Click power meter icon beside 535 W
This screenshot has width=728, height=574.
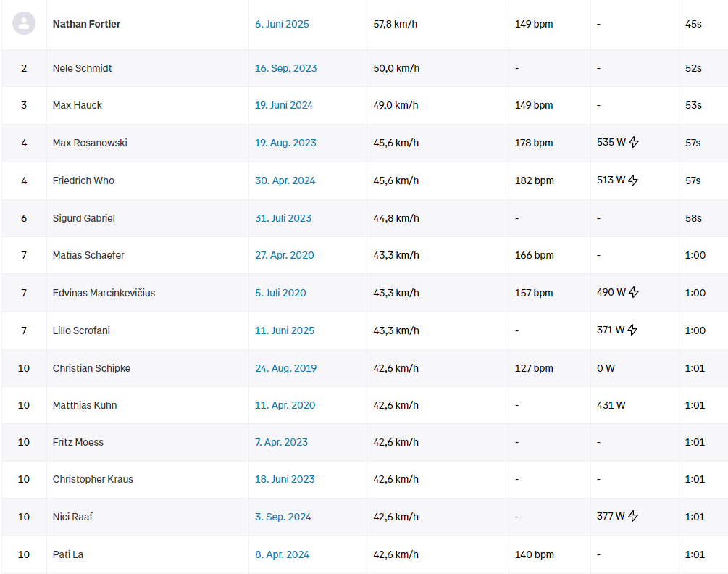[634, 143]
